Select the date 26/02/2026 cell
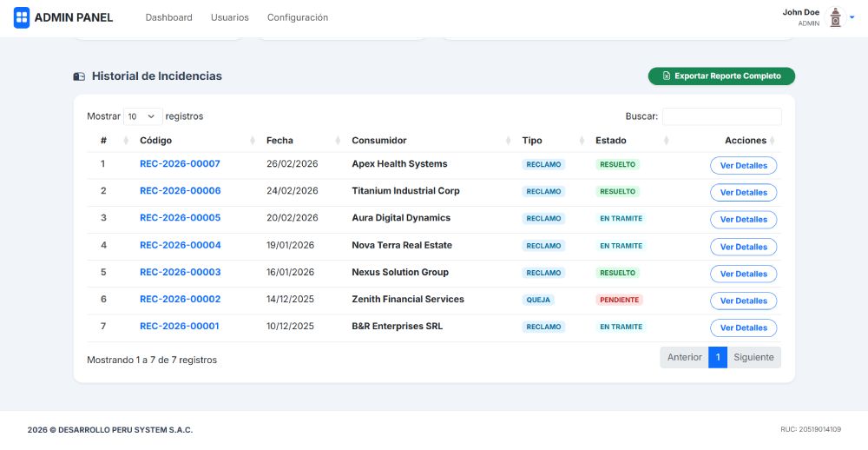868x450 pixels. [x=293, y=164]
